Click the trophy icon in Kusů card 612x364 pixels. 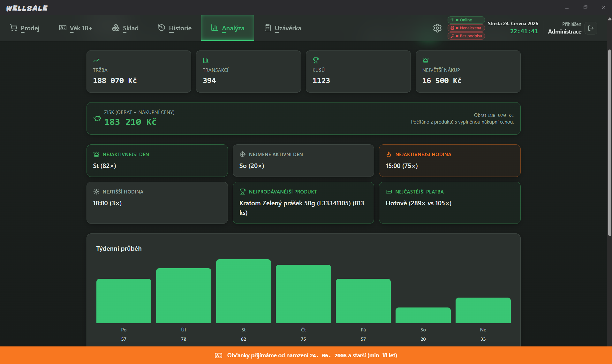[x=316, y=60]
